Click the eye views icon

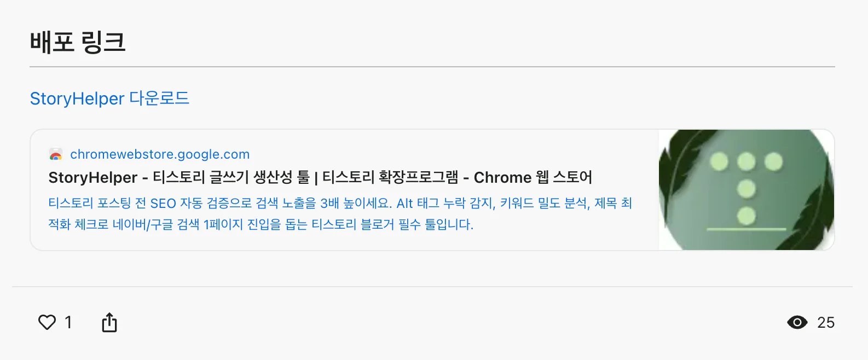point(797,322)
